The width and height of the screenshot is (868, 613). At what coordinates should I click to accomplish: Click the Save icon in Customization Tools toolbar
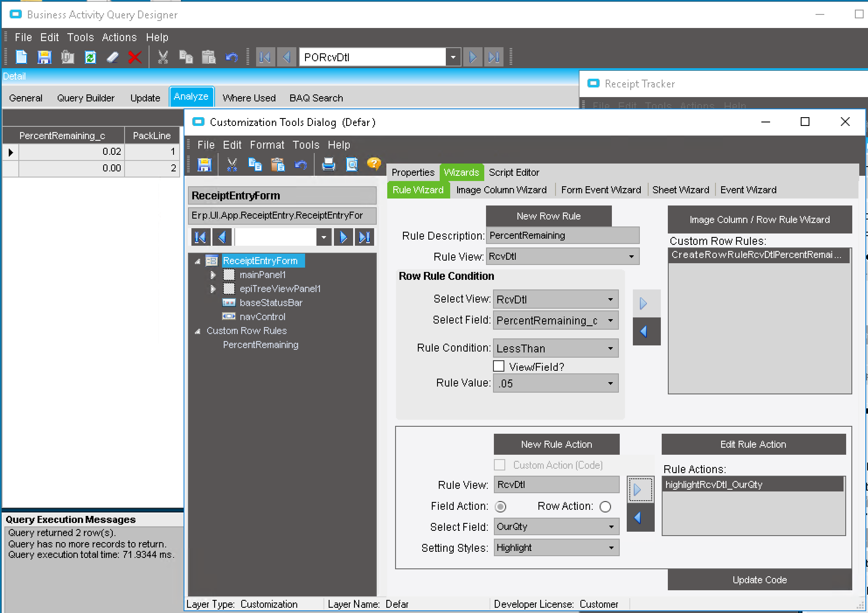tap(204, 165)
